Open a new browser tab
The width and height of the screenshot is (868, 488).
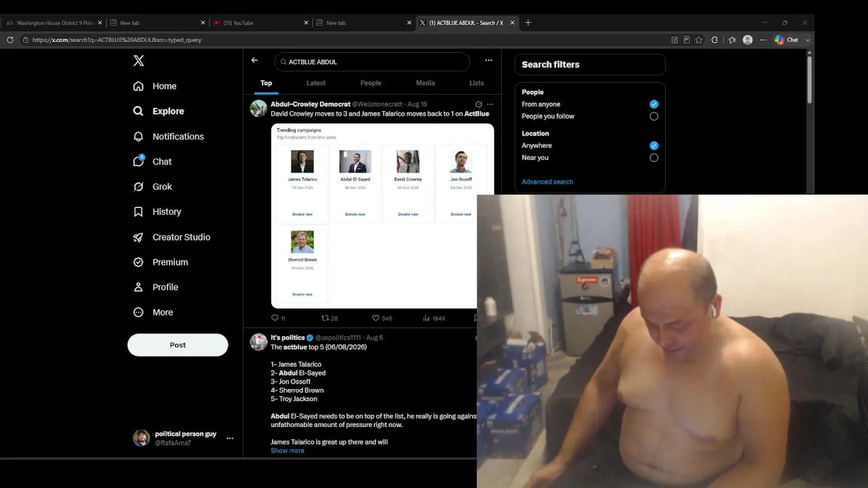coord(528,22)
